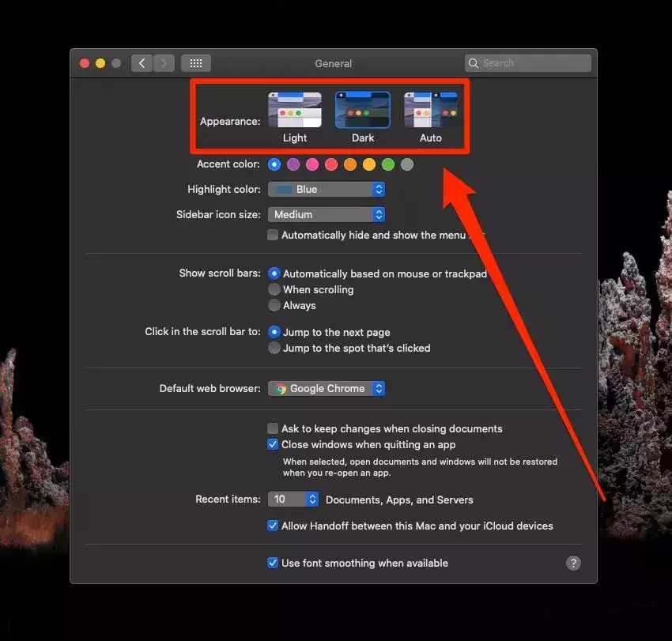Viewport: 672px width, 641px height.
Task: Choose the yellow accent color
Action: (x=369, y=164)
